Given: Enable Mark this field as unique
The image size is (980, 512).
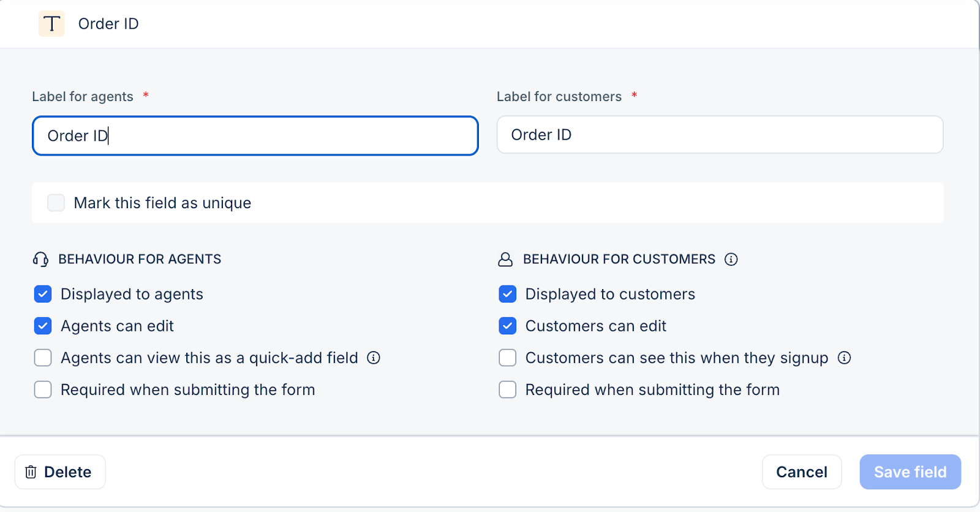Looking at the screenshot, I should pyautogui.click(x=56, y=203).
